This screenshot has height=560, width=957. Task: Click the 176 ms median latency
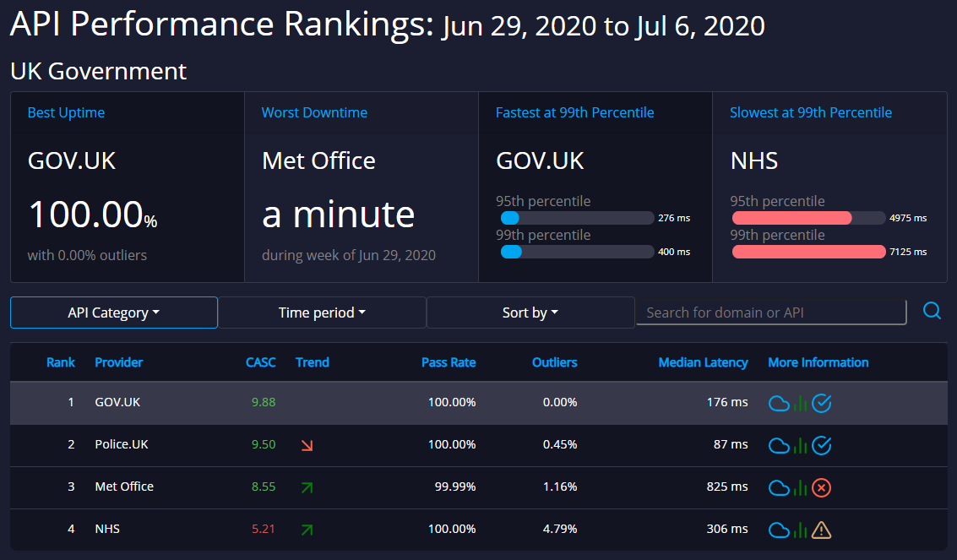pyautogui.click(x=727, y=402)
